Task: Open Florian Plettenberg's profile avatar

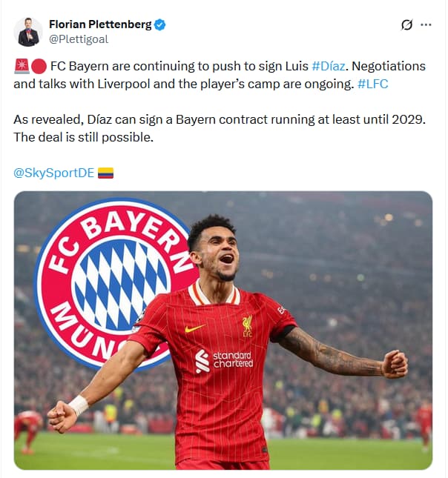Action: click(28, 32)
